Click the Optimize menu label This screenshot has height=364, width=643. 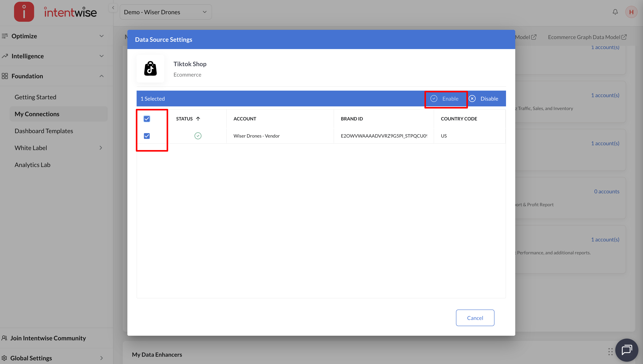[x=24, y=36]
